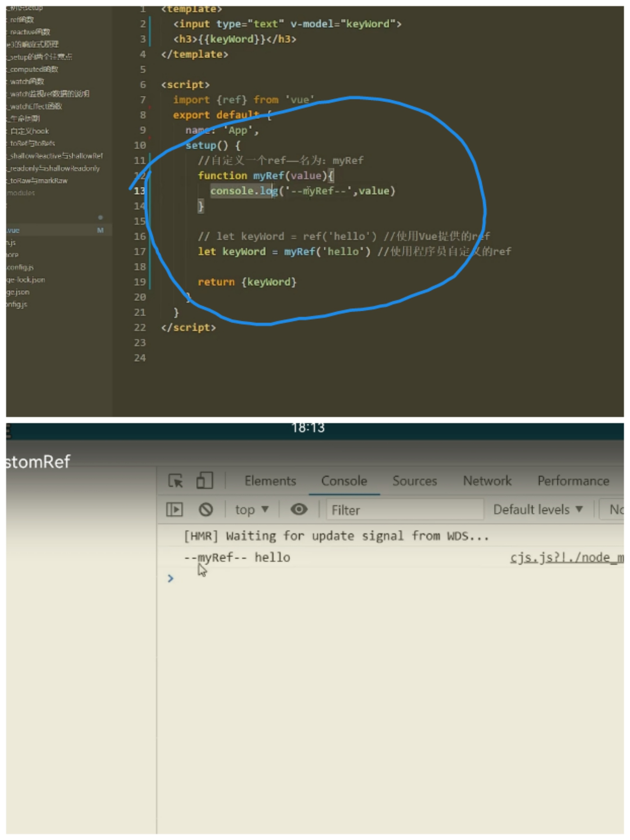Toggle the device toolbar icon
The width and height of the screenshot is (630, 840).
204,480
